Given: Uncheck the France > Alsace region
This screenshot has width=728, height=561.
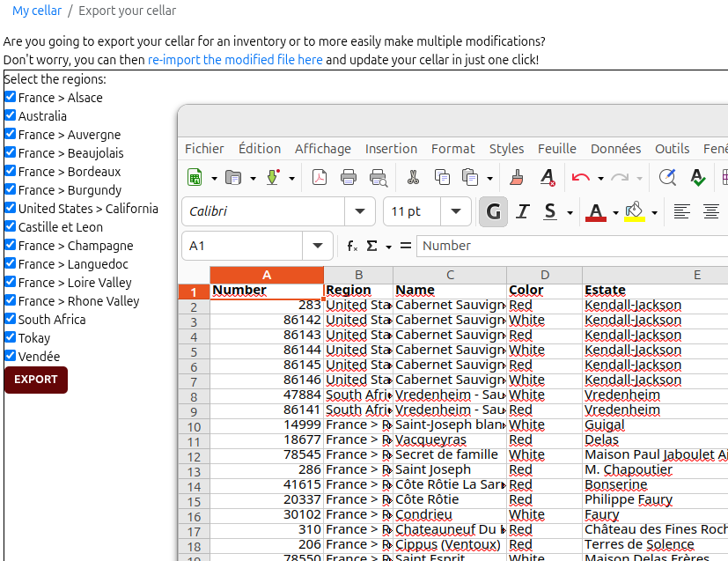Looking at the screenshot, I should click(11, 97).
